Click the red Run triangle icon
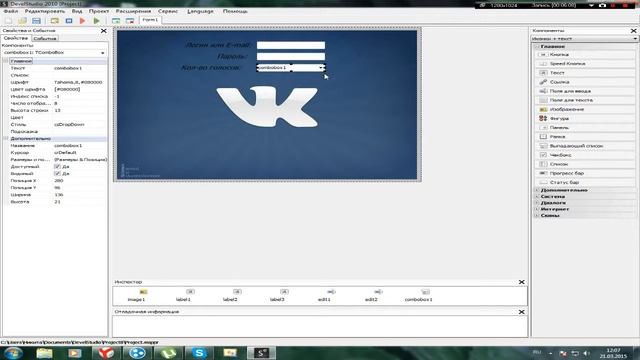This screenshot has width=640, height=360. [82, 20]
